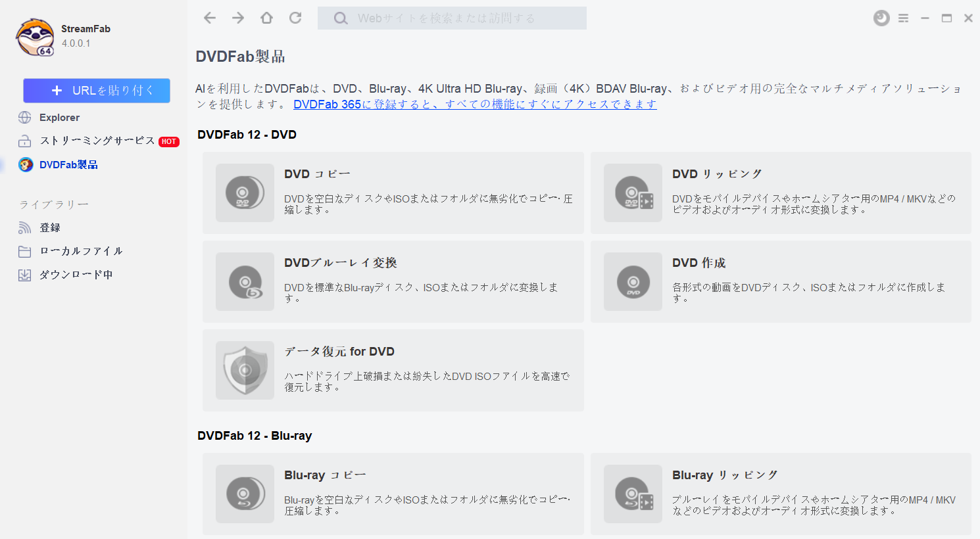
Task: Open the DVD コピー product title
Action: 317,174
